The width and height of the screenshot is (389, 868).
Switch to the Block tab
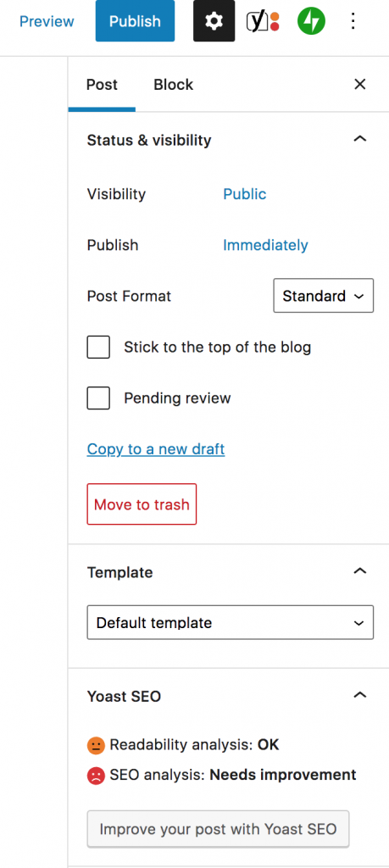coord(173,85)
